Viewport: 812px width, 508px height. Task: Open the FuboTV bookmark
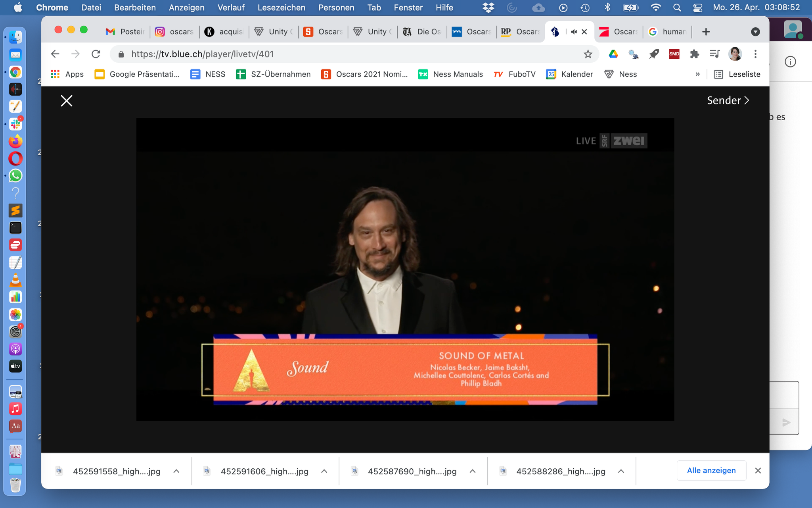point(515,74)
